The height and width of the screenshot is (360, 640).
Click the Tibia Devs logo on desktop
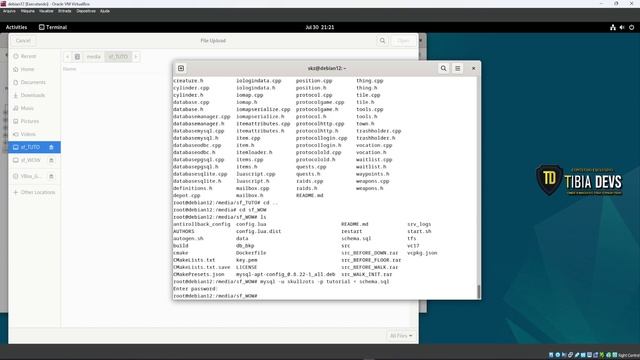tap(579, 180)
